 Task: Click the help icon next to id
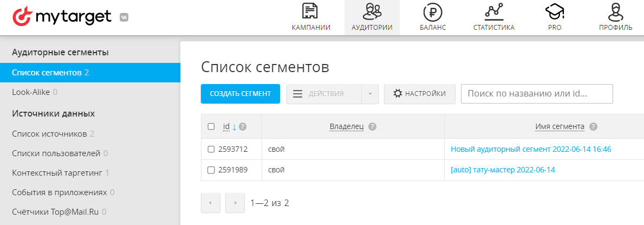[x=243, y=127]
